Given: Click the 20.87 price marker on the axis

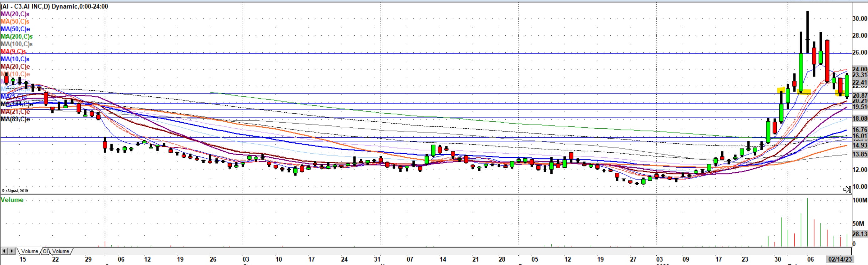Looking at the screenshot, I should (x=860, y=96).
